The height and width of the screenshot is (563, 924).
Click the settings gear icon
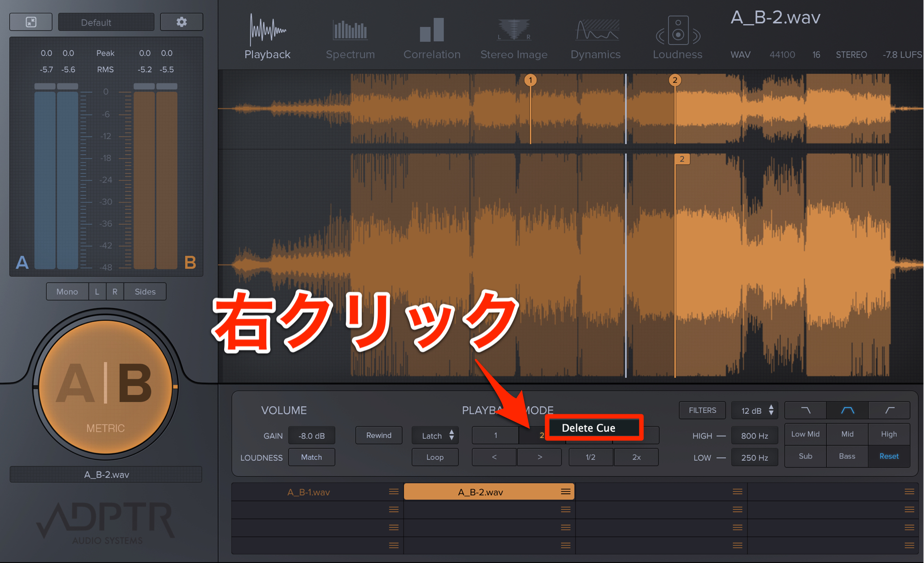click(181, 22)
